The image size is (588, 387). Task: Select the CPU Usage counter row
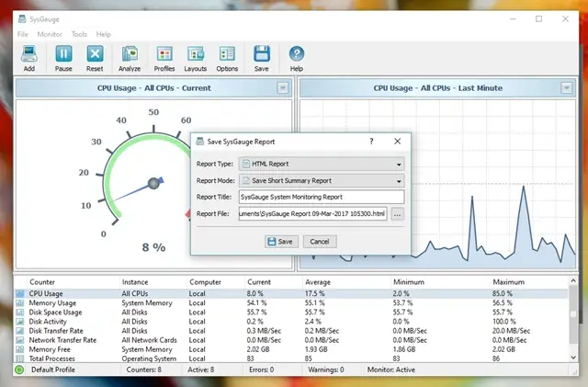coord(291,293)
